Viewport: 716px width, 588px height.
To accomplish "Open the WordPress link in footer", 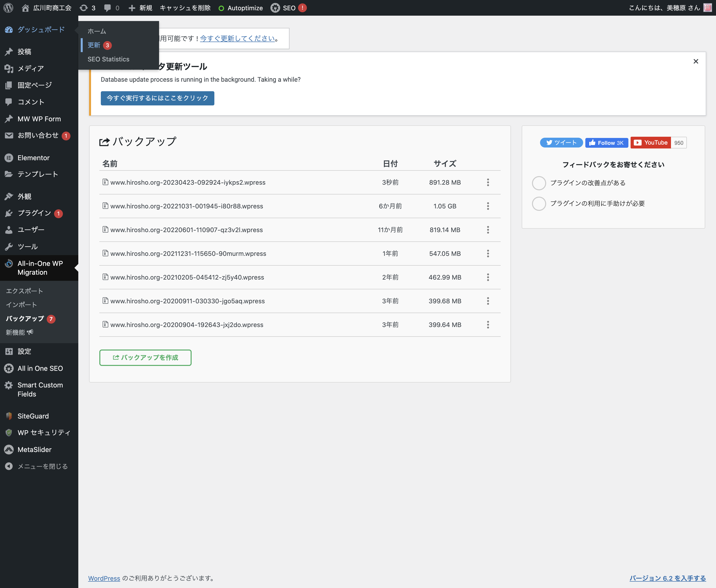I will click(104, 578).
